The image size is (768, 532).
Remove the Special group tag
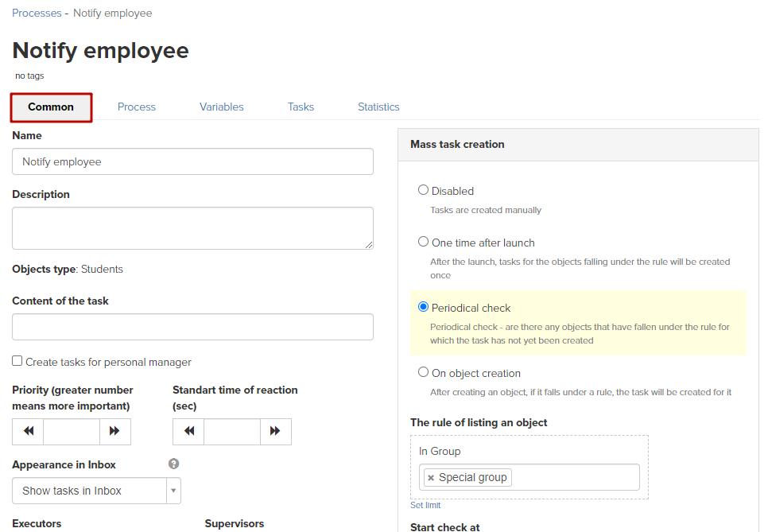[431, 478]
